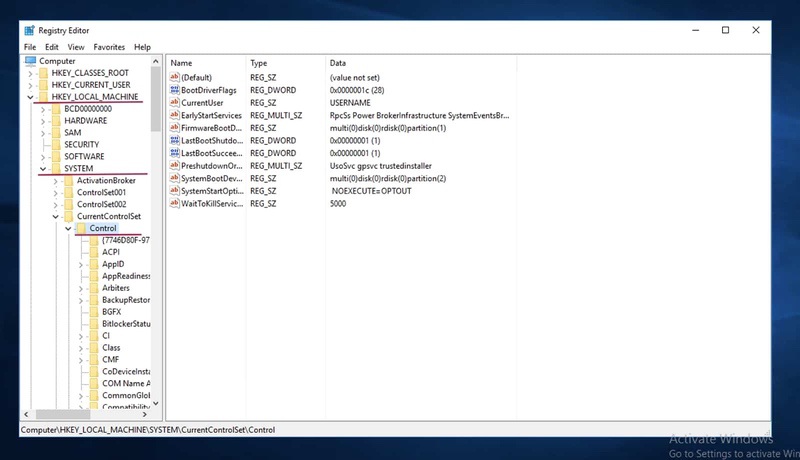Click the icon beside EarlyStartServices value
This screenshot has width=800, height=460.
[x=174, y=115]
